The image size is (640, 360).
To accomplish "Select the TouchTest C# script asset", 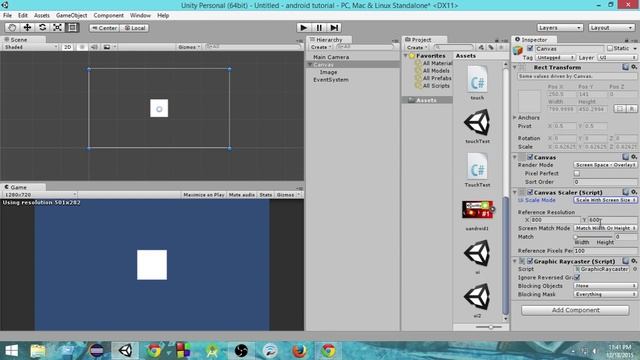I will [x=477, y=170].
